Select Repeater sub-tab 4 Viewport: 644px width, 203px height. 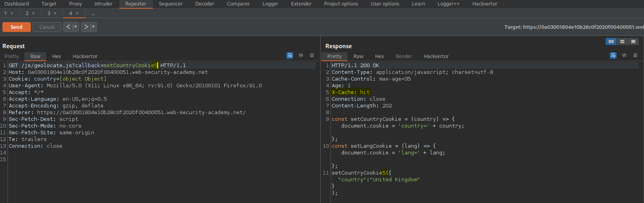(71, 13)
